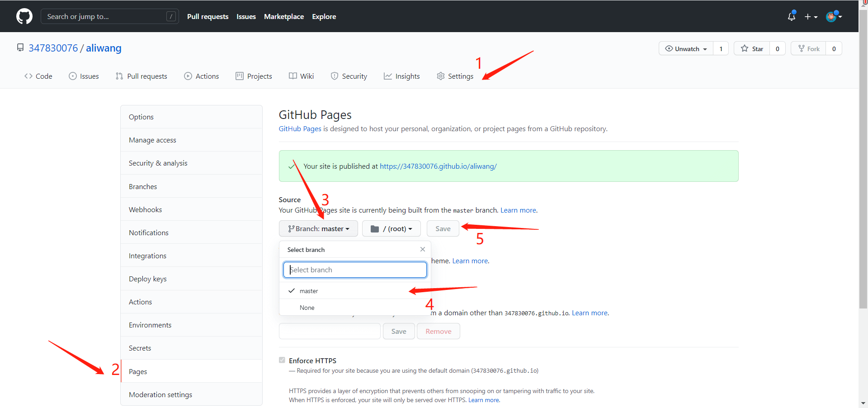This screenshot has width=868, height=408.
Task: Click Learn more about custom domain
Action: pyautogui.click(x=590, y=313)
